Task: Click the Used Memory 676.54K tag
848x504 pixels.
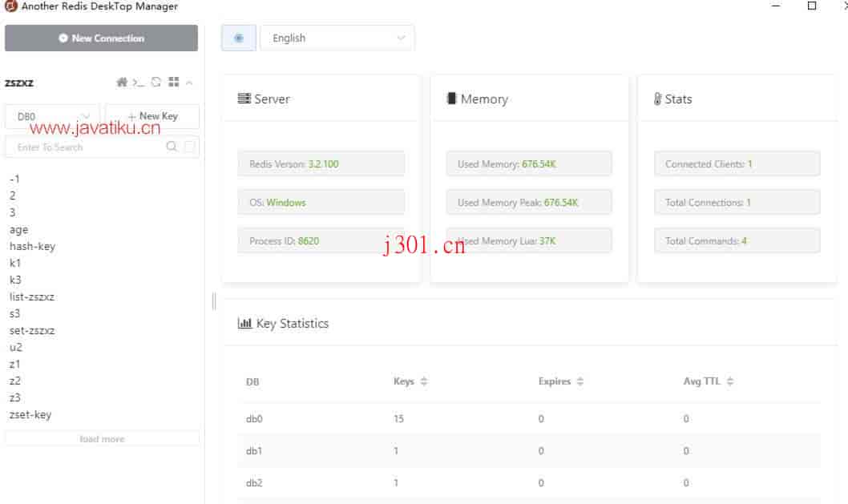Action: tap(529, 163)
